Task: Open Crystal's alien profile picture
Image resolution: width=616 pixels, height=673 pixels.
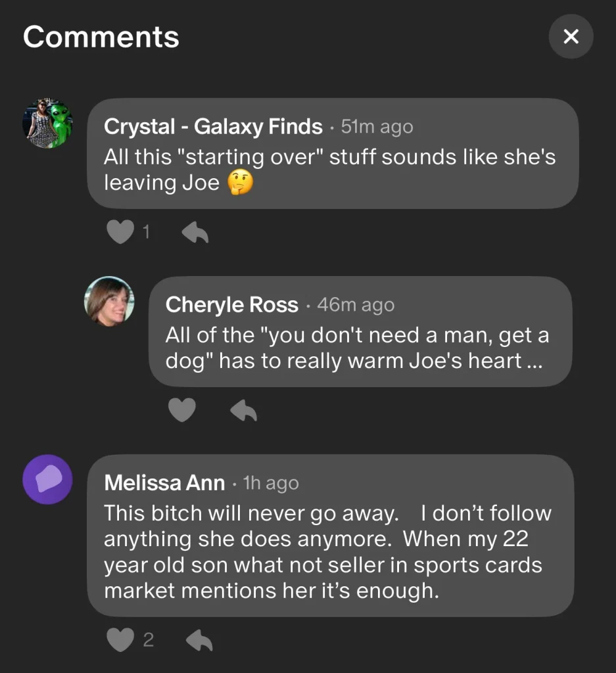Action: point(47,124)
